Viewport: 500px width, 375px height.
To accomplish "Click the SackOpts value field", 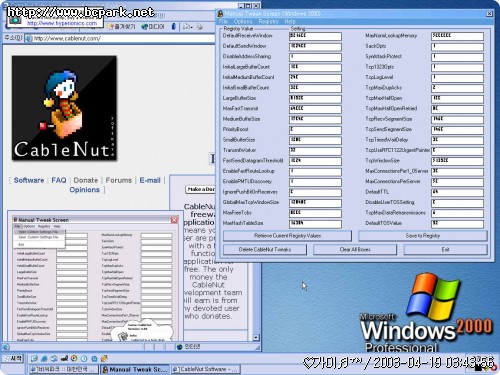I will coord(457,46).
